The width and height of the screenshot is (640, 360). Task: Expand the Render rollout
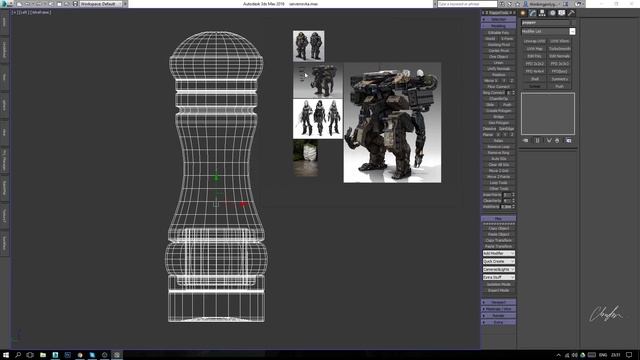coord(498,316)
